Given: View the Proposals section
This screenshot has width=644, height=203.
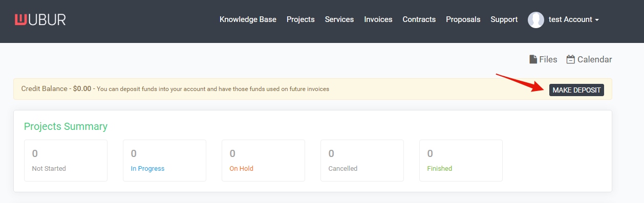Looking at the screenshot, I should coord(463,19).
